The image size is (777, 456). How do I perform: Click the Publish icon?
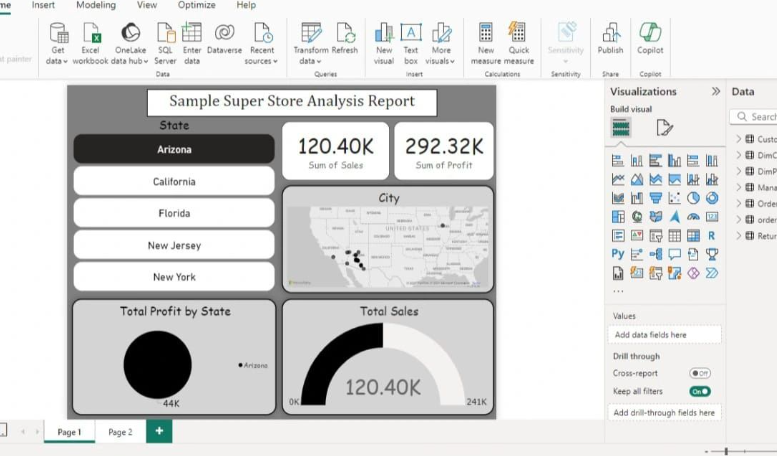pos(610,33)
